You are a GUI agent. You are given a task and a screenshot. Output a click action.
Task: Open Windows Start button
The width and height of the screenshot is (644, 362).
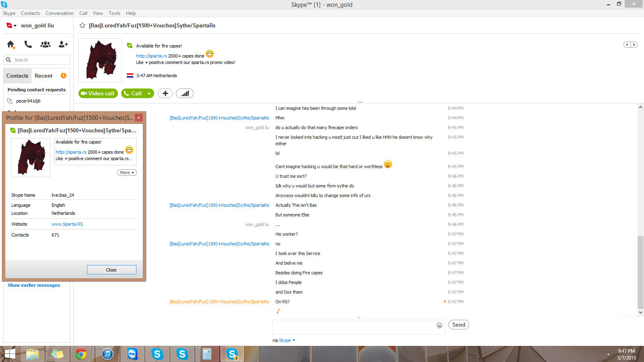point(10,354)
